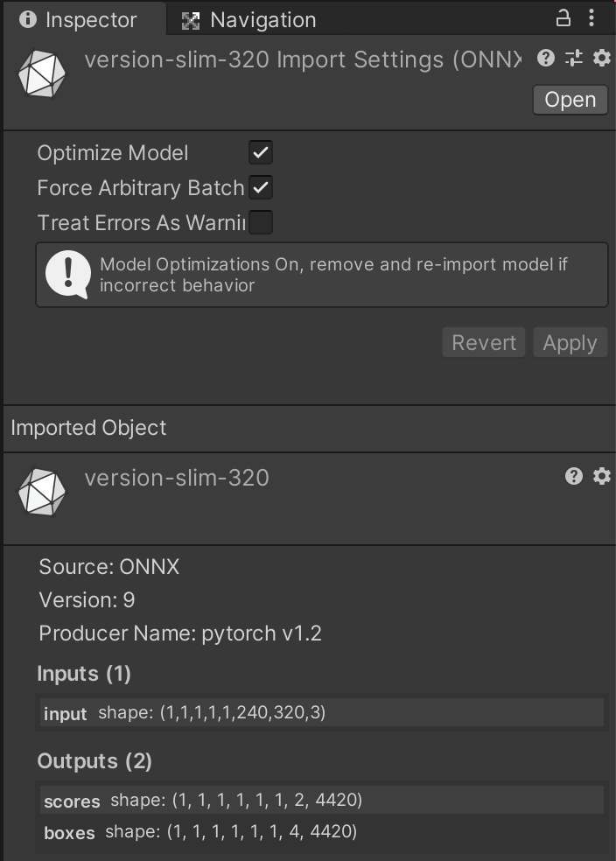Image resolution: width=616 pixels, height=861 pixels.
Task: Click the gear icon of the Imported Object
Action: (602, 476)
